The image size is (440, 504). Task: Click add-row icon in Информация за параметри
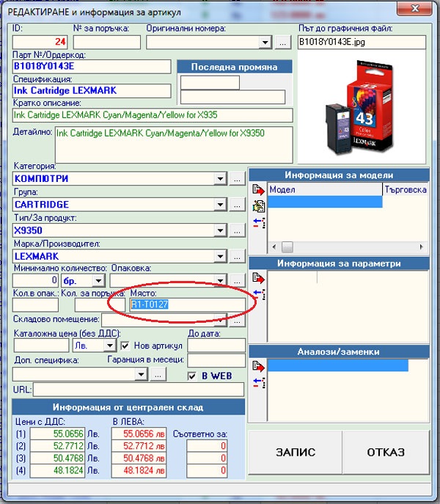pyautogui.click(x=258, y=278)
